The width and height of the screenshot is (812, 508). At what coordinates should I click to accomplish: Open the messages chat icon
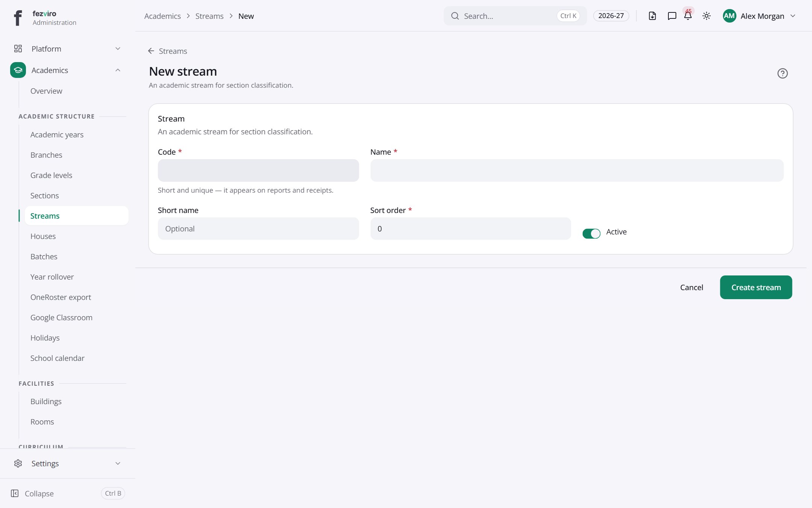pos(672,16)
